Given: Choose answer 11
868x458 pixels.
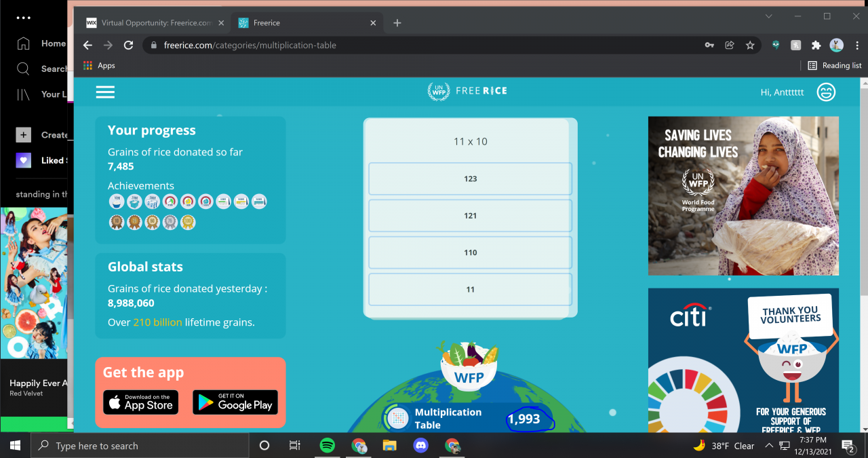Looking at the screenshot, I should coord(471,289).
